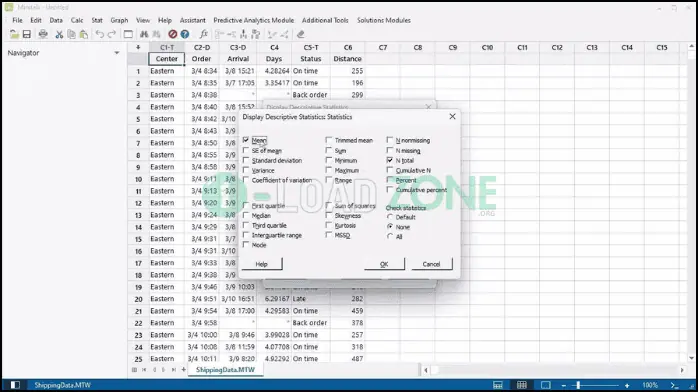Enable the Trimmed mean checkbox

(329, 140)
